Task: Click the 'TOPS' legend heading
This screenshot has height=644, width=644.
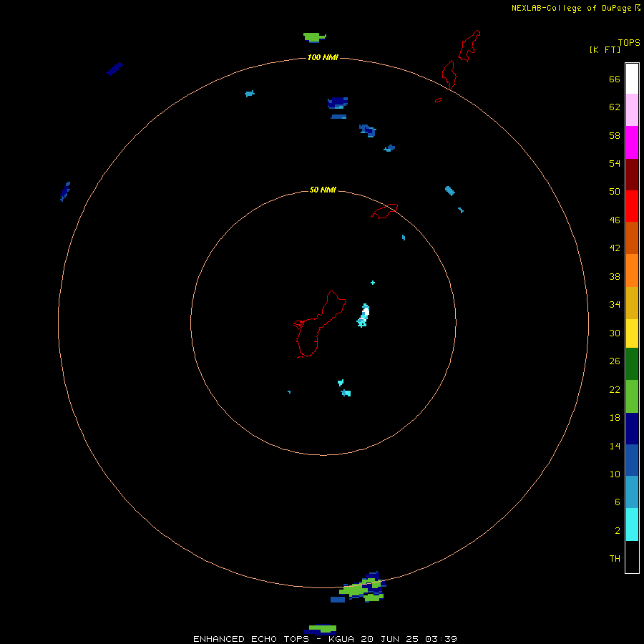Action: point(629,42)
